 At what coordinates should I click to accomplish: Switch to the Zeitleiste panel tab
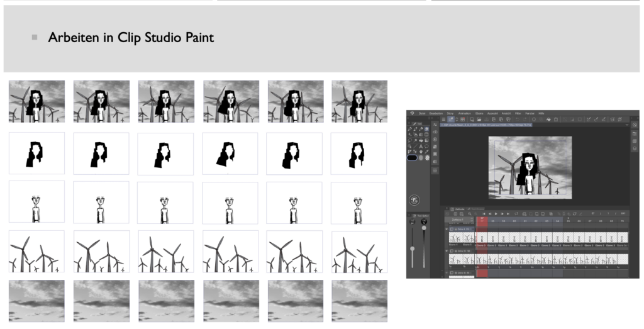click(458, 208)
